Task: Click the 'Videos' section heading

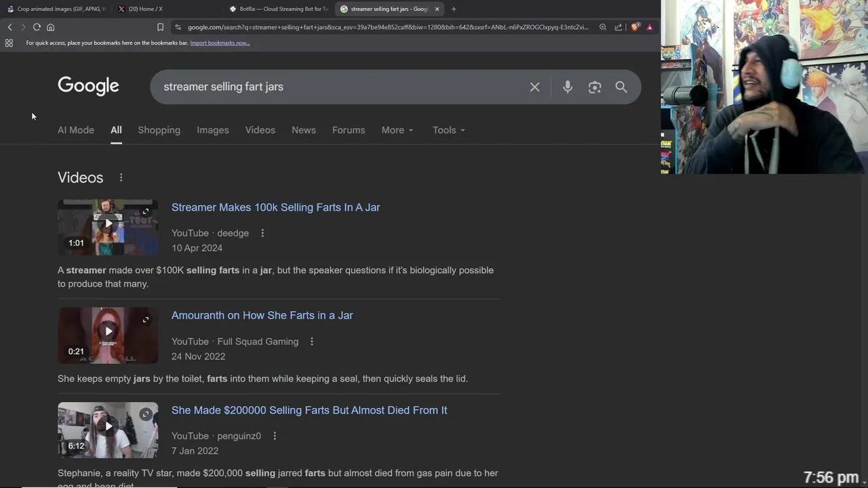Action: 80,178
